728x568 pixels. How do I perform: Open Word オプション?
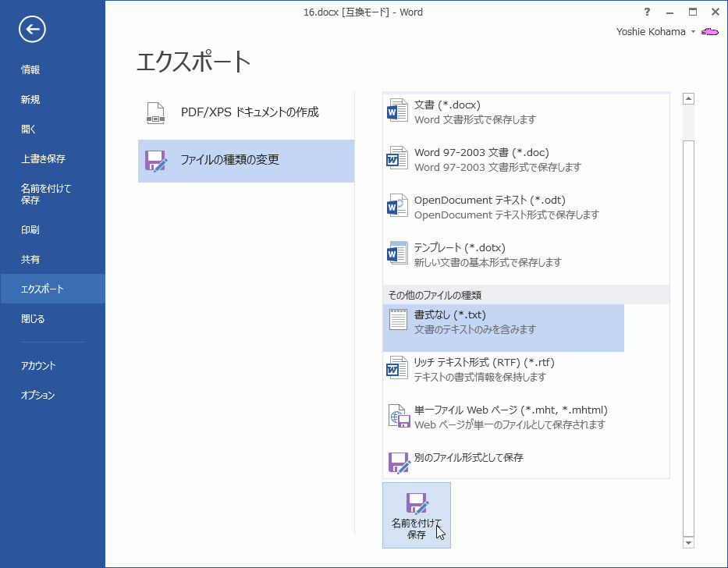[x=53, y=396]
